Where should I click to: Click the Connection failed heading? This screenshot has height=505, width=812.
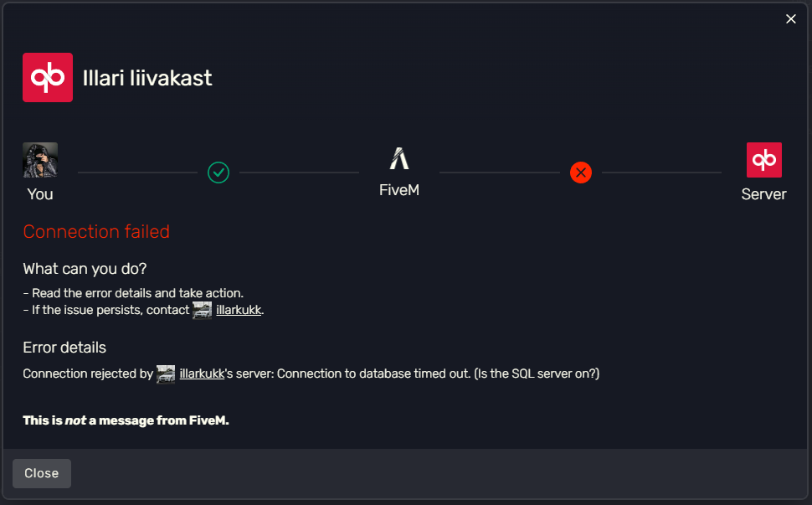(x=96, y=231)
